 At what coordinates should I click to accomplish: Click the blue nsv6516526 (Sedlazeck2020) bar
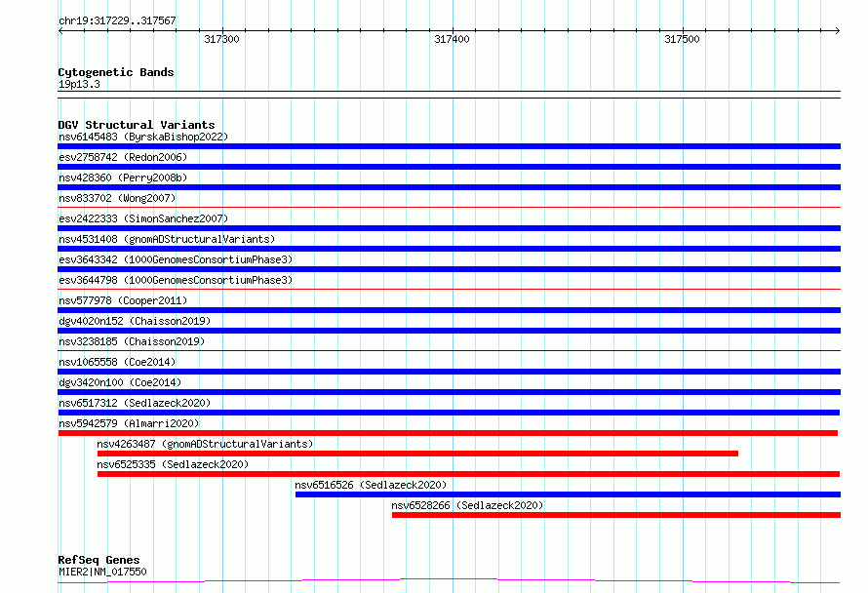[568, 494]
